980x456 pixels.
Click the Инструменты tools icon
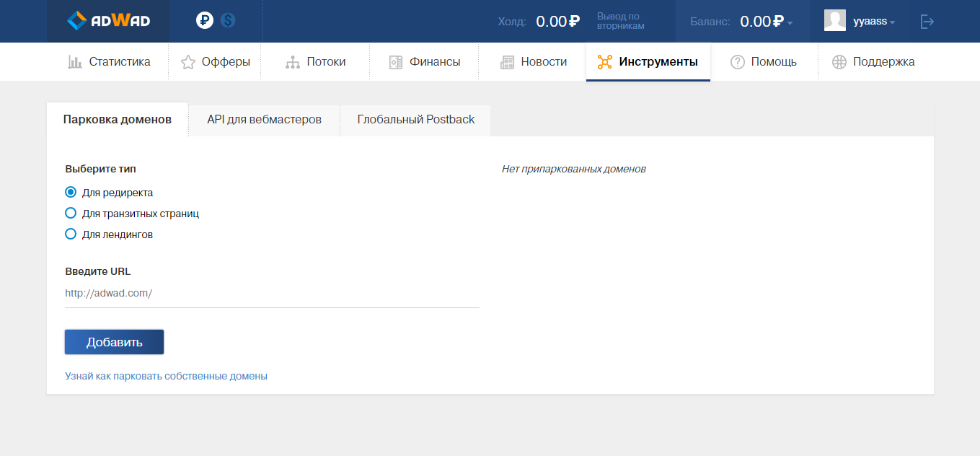point(604,62)
